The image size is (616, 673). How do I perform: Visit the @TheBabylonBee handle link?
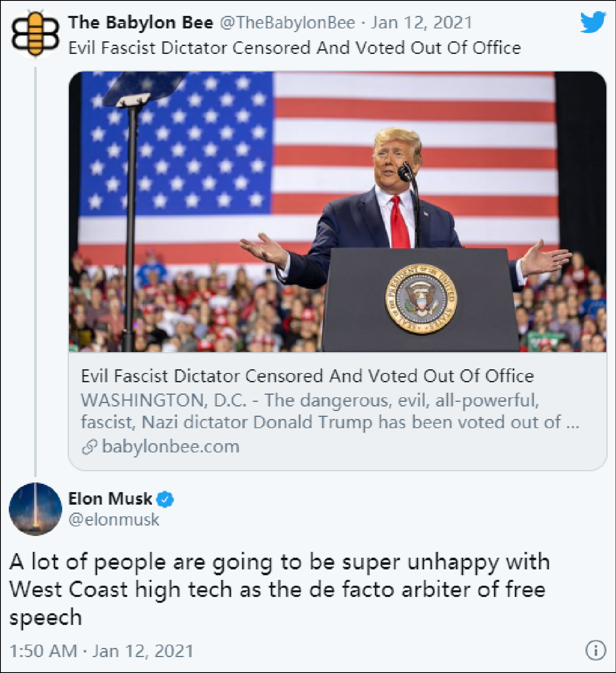click(x=287, y=23)
